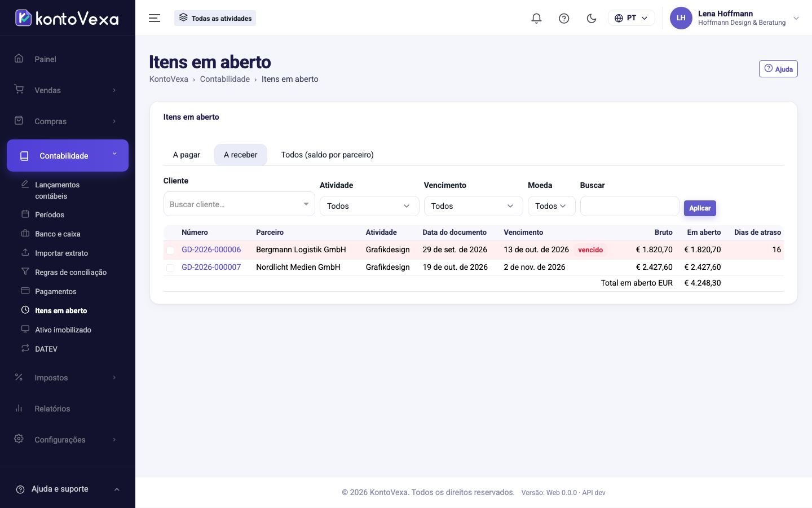Switch to the A pagar tab
Image resolution: width=812 pixels, height=508 pixels.
[187, 155]
